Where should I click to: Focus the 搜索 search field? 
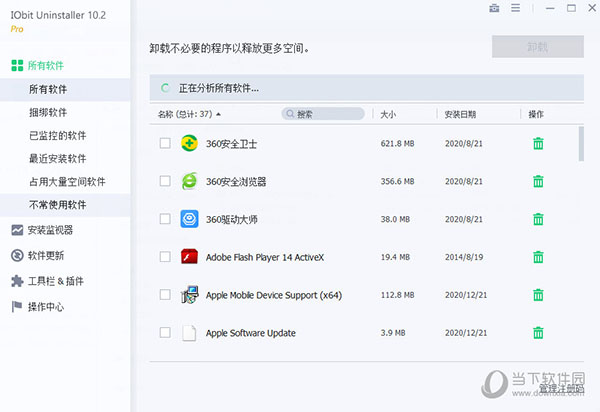(x=323, y=114)
